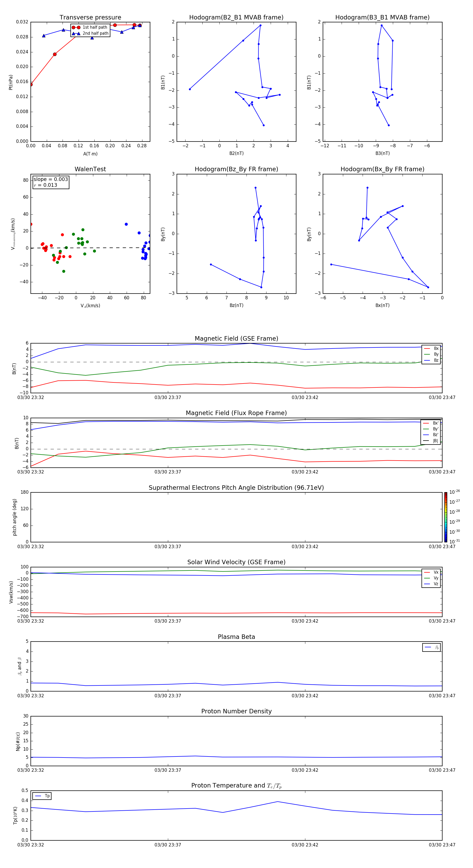Click the 'Np(#/cc)' y-axis label
This screenshot has height=868, width=473.
coord(18,741)
